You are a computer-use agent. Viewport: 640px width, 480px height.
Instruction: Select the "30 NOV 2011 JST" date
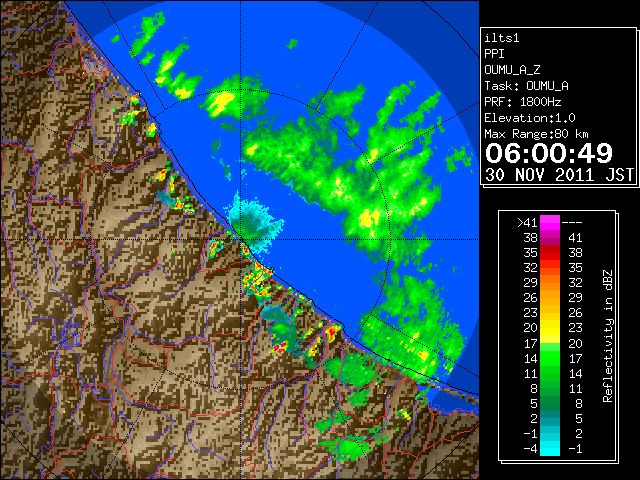tap(560, 175)
